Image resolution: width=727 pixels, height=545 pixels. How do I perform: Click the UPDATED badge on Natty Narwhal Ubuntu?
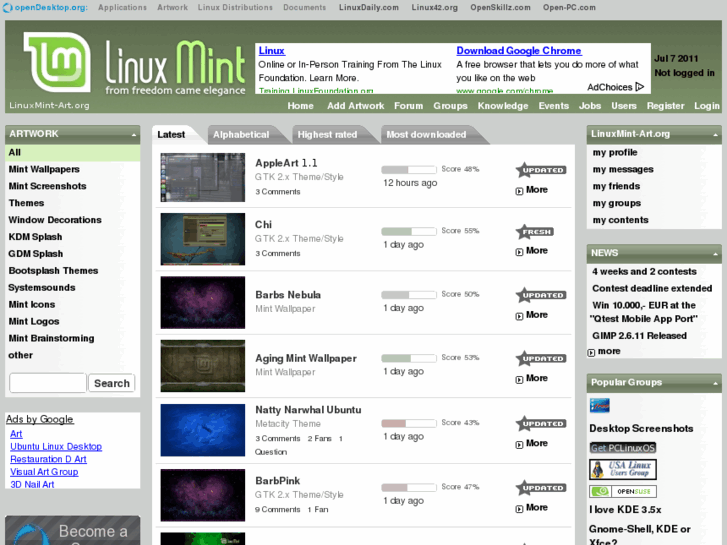[x=541, y=423]
